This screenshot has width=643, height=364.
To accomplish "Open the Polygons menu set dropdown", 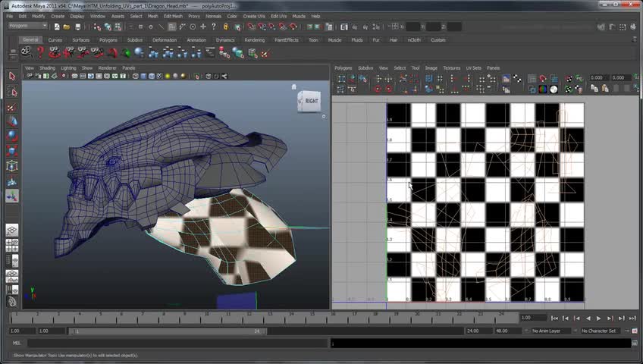I will point(28,26).
